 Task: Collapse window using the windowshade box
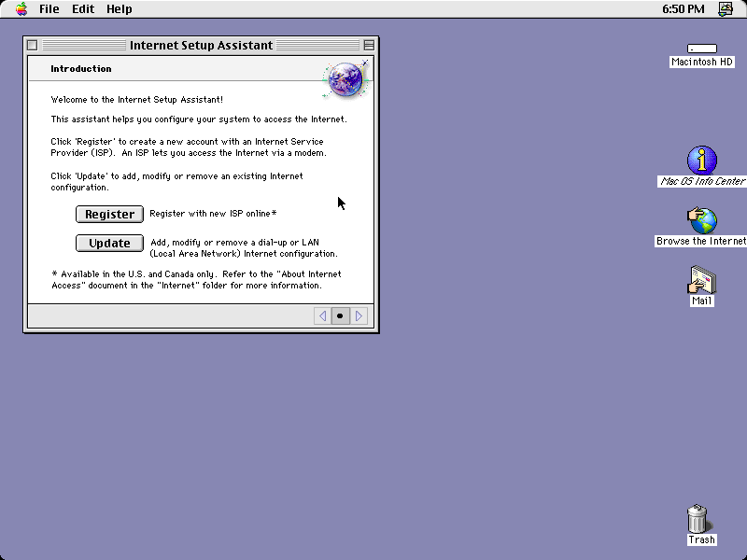click(x=369, y=45)
